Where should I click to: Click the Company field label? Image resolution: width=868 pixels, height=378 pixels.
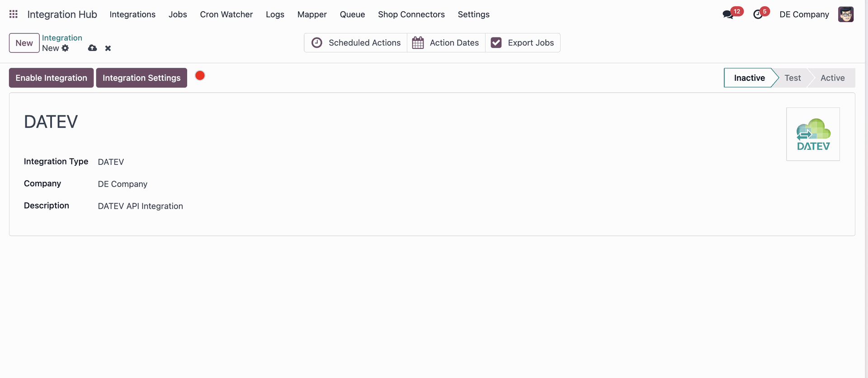coord(42,183)
